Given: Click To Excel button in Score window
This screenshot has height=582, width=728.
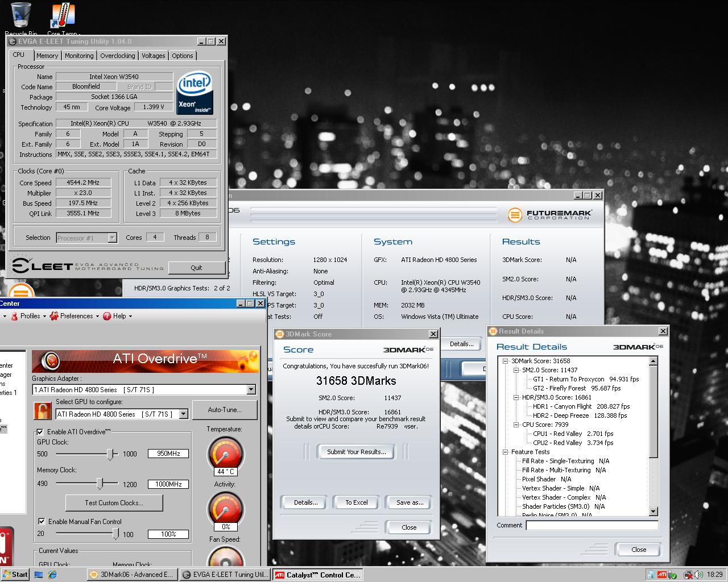Looking at the screenshot, I should (357, 502).
